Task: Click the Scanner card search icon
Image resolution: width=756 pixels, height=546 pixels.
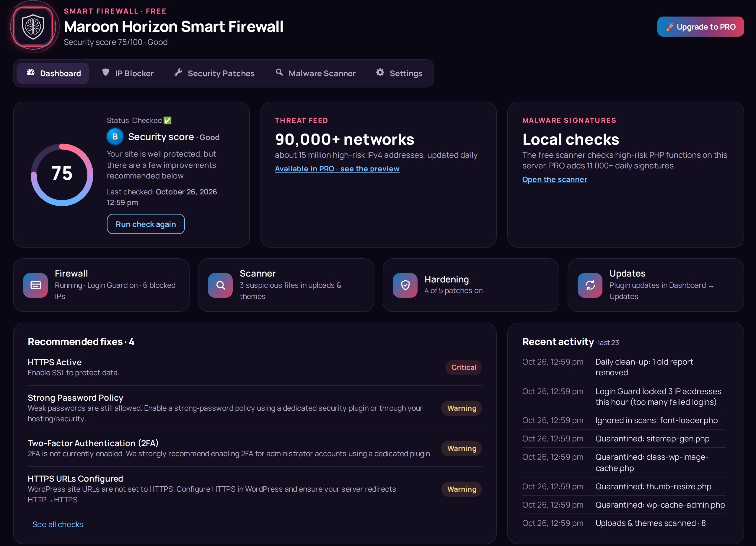Action: pos(220,285)
